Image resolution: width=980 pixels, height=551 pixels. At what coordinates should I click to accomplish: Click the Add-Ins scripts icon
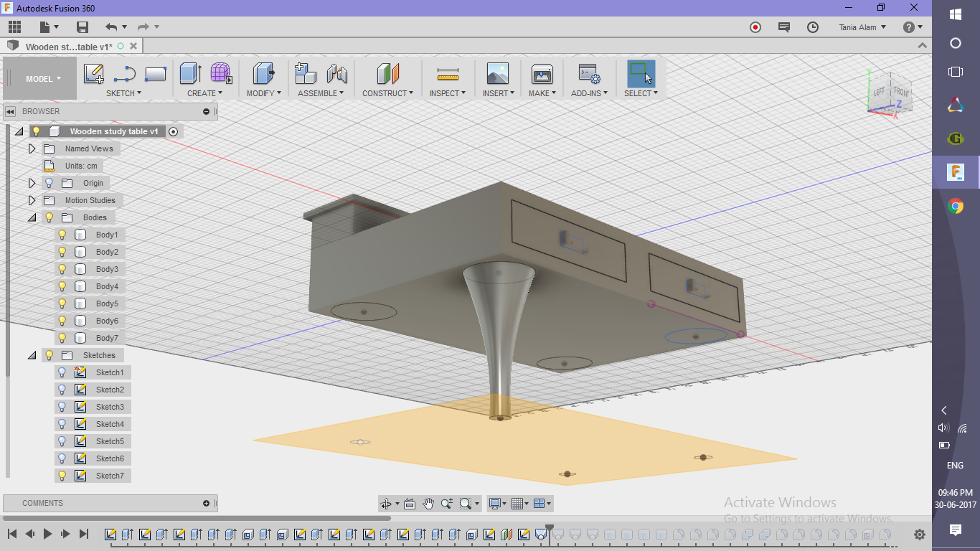tap(590, 74)
